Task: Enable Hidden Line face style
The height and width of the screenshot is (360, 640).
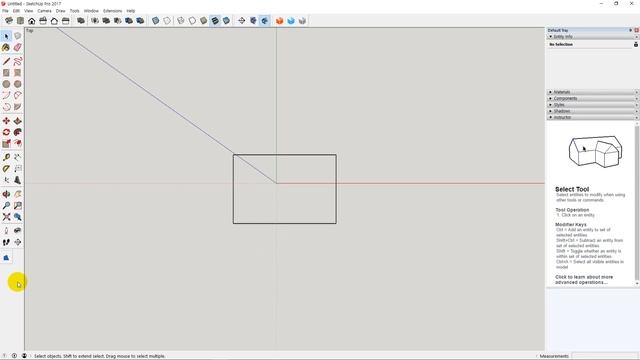Action: [192, 21]
